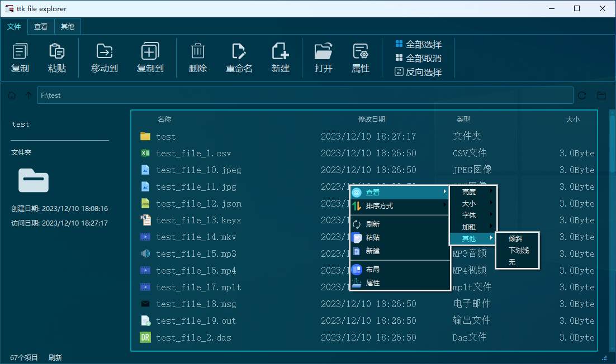The image size is (616, 364).
Task: Sort by the 修改日期 column header
Action: click(x=372, y=119)
